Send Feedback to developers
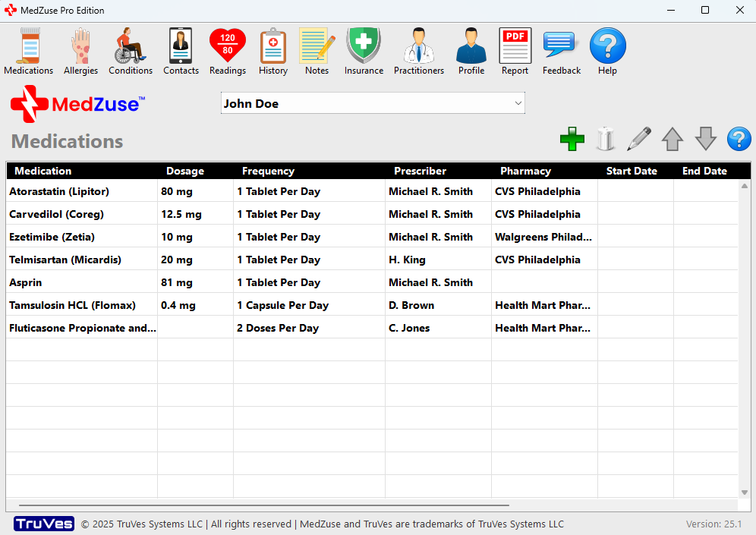 560,51
